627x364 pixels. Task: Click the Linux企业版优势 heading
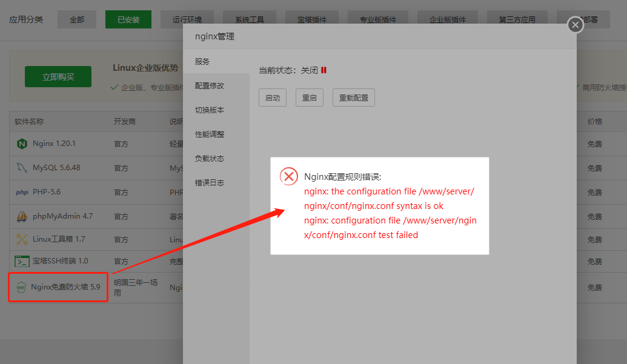pyautogui.click(x=145, y=68)
